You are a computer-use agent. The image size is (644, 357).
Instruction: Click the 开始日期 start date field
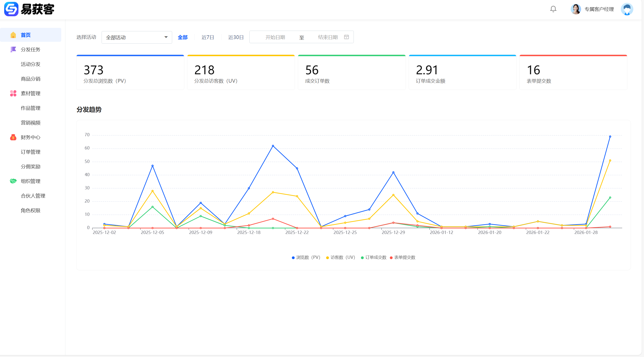click(x=275, y=37)
